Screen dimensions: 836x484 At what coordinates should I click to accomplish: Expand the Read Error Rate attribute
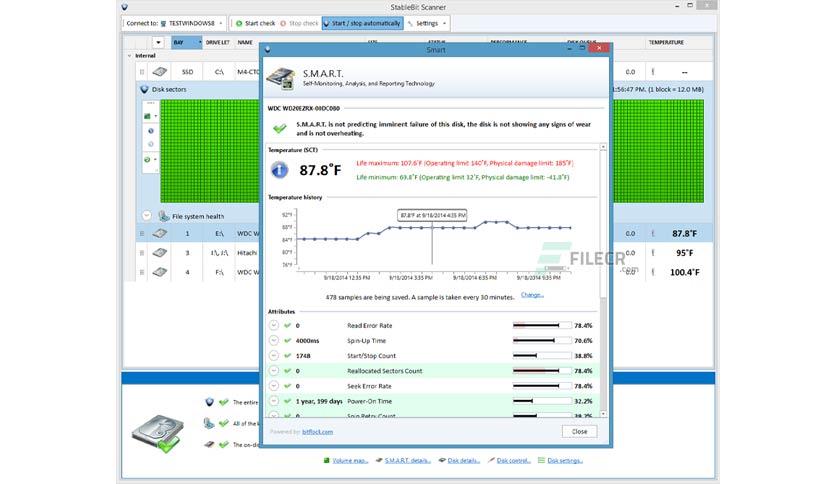pyautogui.click(x=274, y=325)
